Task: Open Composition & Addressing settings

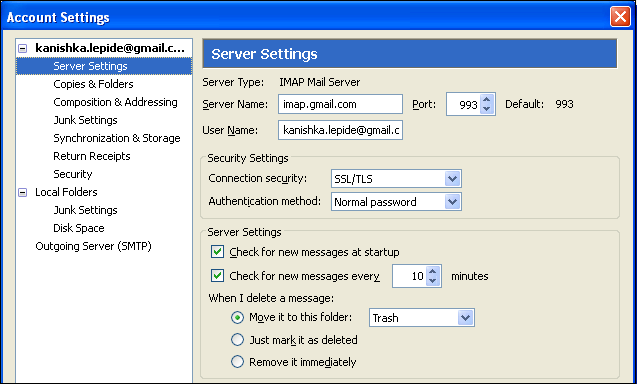Action: point(115,102)
